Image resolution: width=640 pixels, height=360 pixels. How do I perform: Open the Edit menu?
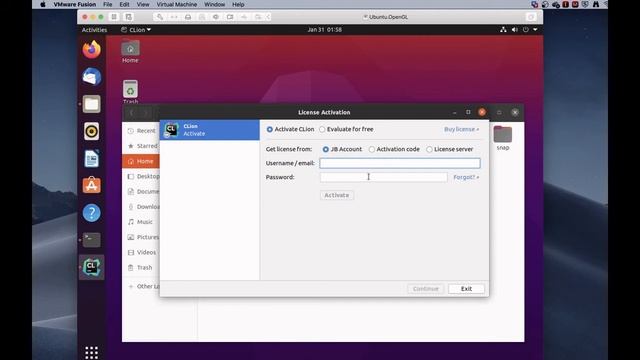tap(124, 4)
